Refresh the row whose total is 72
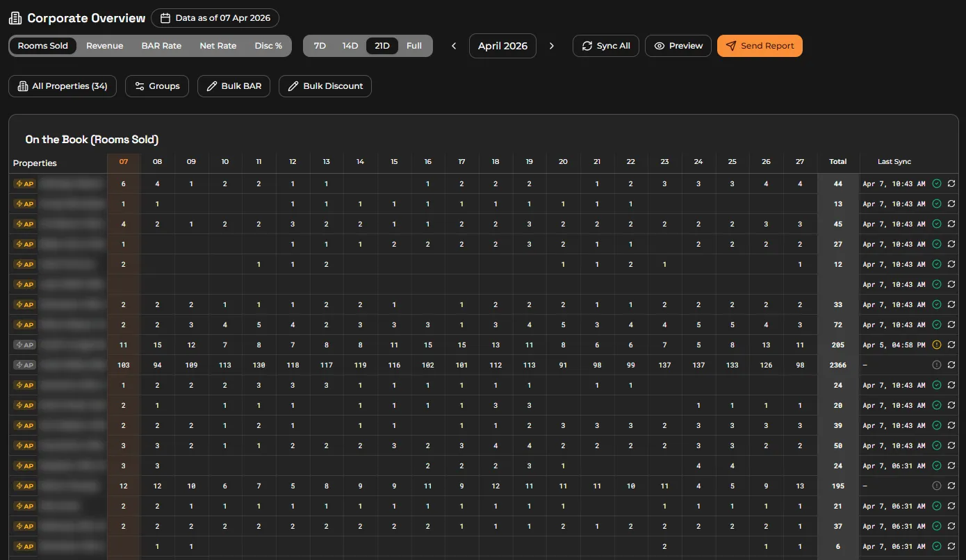 point(951,325)
